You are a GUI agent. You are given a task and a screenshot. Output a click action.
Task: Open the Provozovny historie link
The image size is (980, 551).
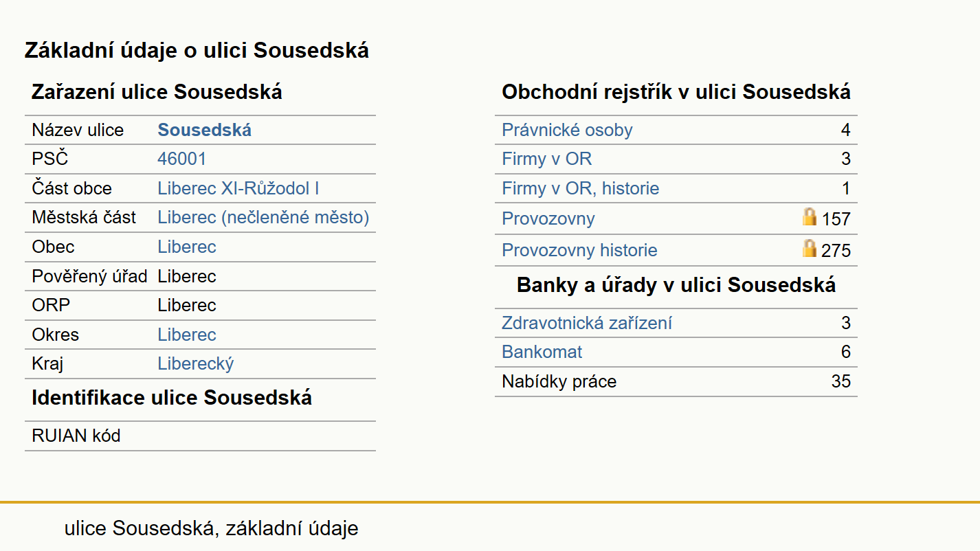[x=579, y=250]
